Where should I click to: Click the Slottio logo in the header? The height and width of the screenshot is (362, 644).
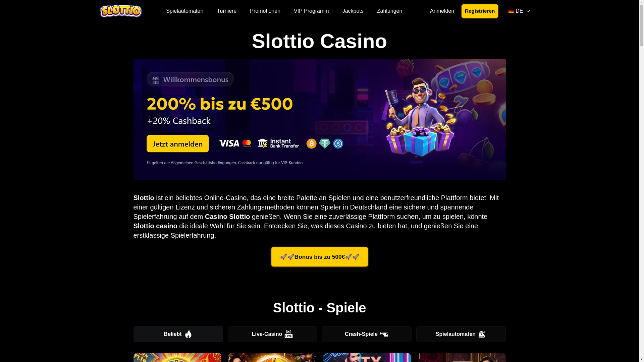click(x=121, y=11)
